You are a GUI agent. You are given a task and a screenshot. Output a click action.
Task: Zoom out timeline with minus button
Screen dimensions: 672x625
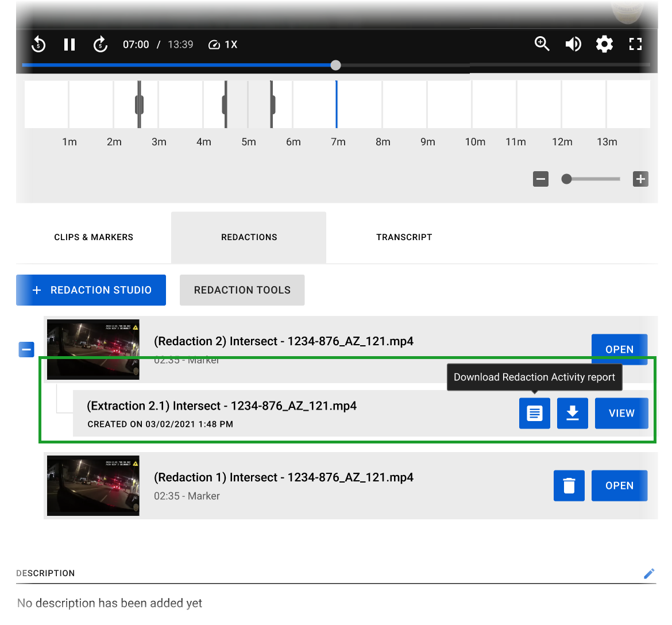[540, 179]
